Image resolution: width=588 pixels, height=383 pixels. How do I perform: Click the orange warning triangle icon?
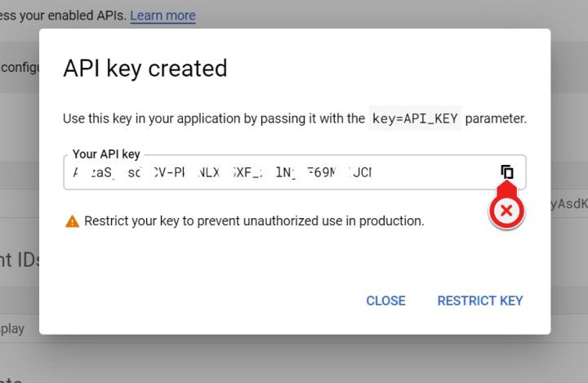point(72,221)
